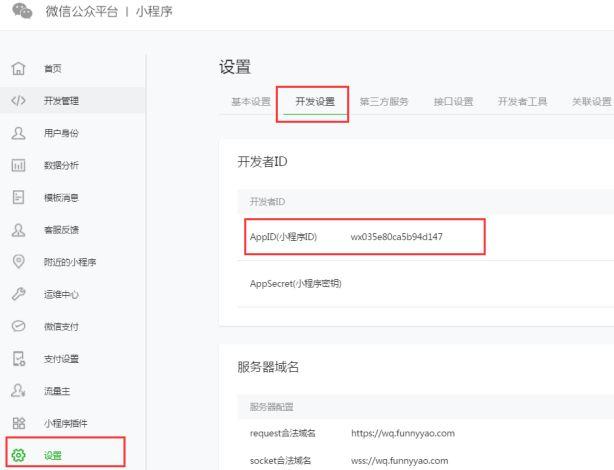Click the 设置 gear icon
Image resolution: width=614 pixels, height=470 pixels.
tap(18, 456)
